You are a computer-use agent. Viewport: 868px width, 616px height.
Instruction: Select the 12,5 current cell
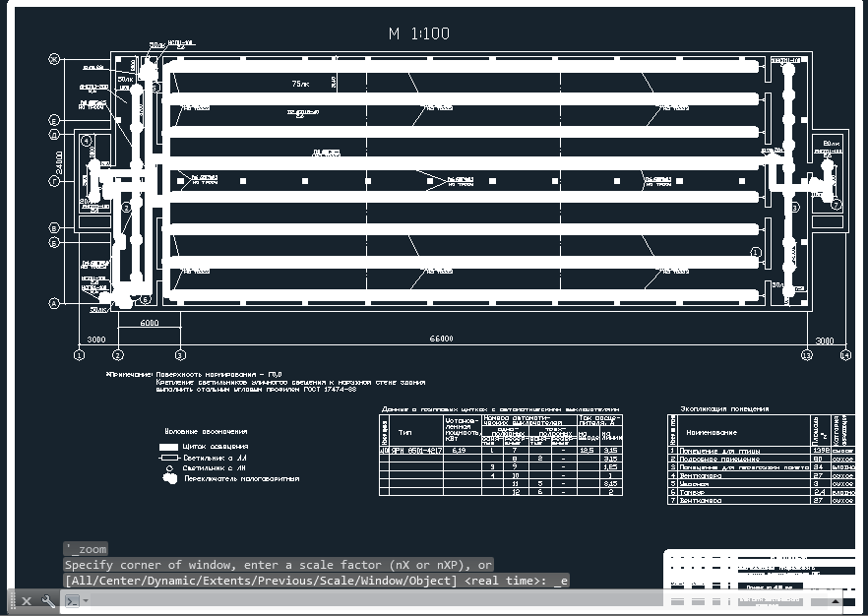point(587,451)
